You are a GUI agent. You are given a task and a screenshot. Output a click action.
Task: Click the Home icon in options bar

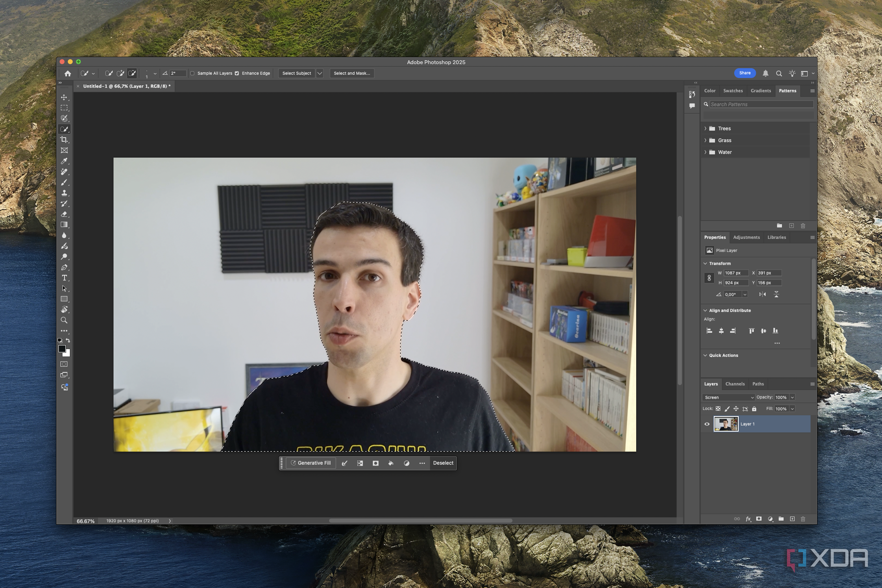68,73
